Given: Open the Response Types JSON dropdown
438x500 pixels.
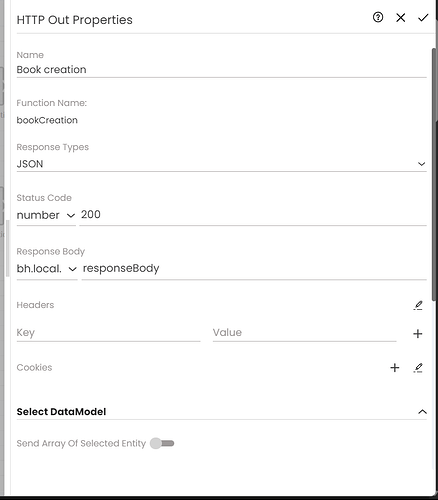Looking at the screenshot, I should pyautogui.click(x=221, y=164).
